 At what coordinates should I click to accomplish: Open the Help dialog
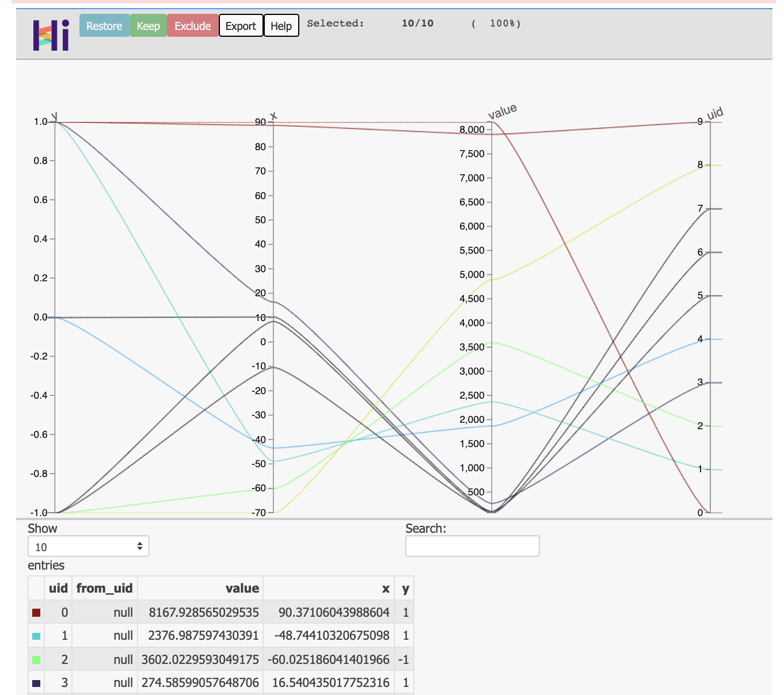281,25
